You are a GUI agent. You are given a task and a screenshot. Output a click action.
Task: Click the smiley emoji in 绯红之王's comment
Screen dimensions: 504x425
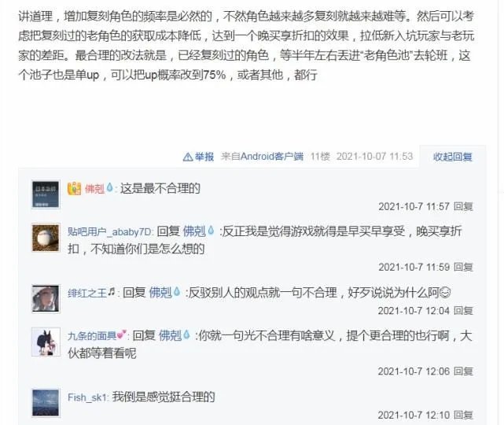click(445, 293)
